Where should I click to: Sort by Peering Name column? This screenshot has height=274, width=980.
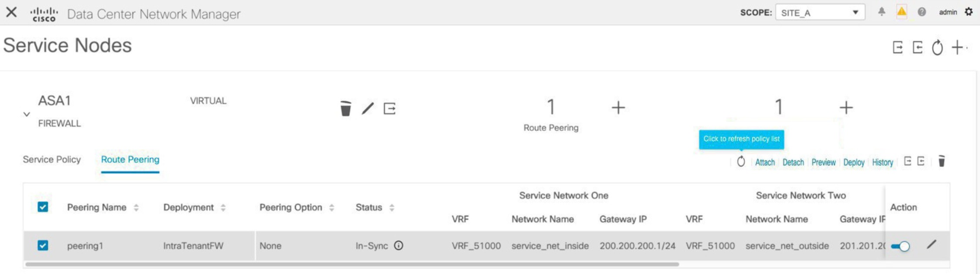coord(136,208)
